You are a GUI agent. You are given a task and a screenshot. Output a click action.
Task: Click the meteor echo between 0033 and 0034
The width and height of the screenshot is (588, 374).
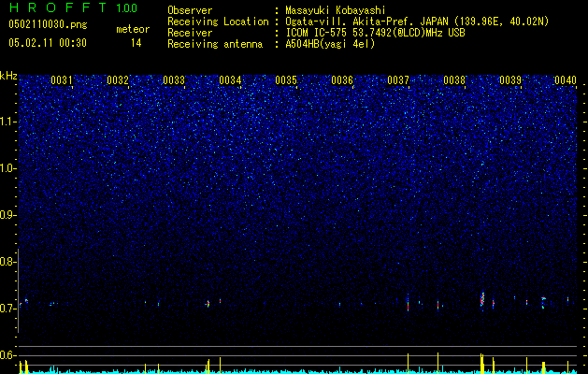(208, 304)
